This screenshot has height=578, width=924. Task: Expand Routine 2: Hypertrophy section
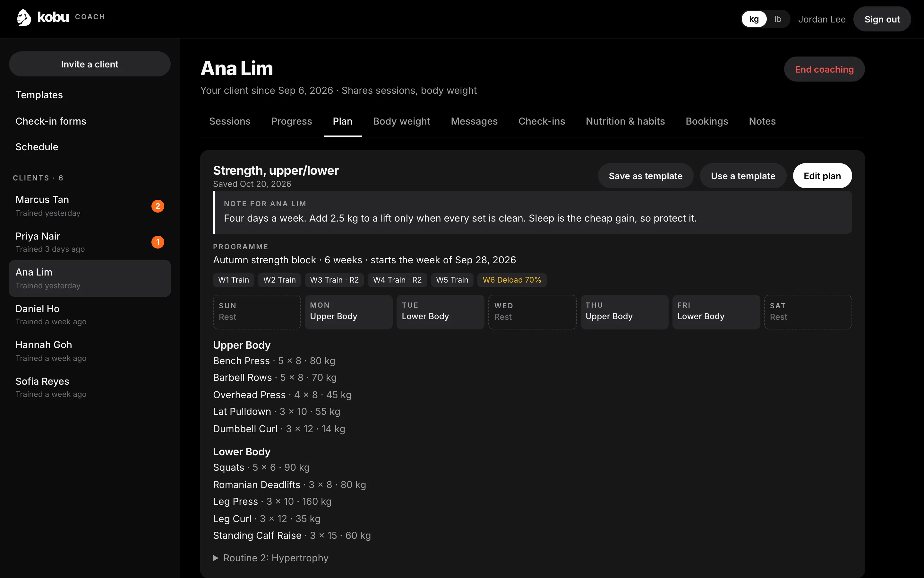[271, 558]
